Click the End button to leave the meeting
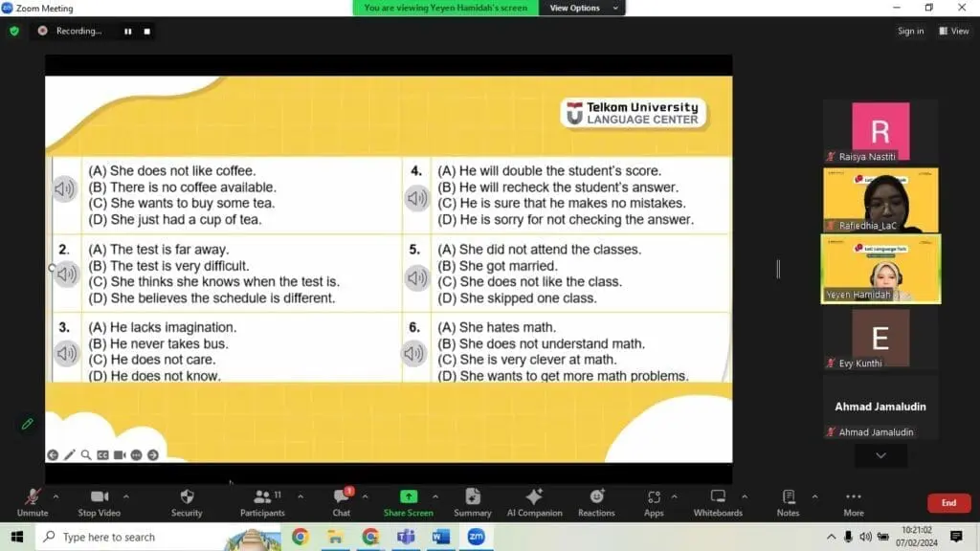980x551 pixels. [x=948, y=502]
